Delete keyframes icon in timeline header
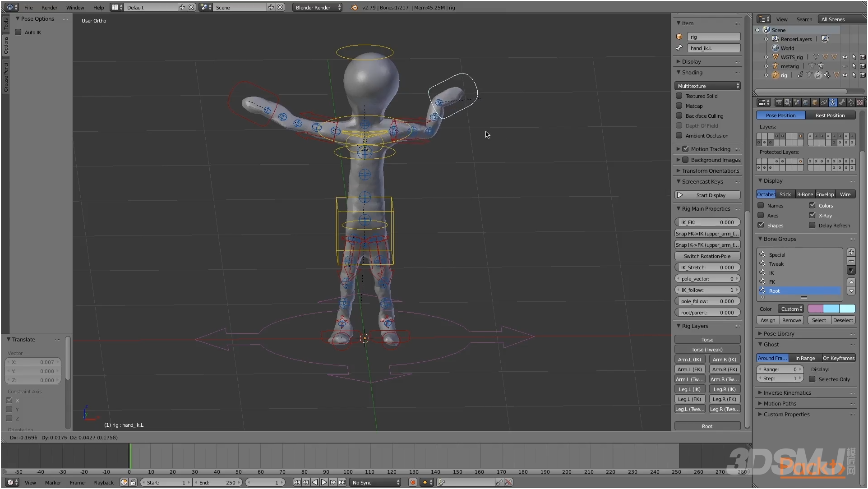This screenshot has width=868, height=489. coord(508,482)
